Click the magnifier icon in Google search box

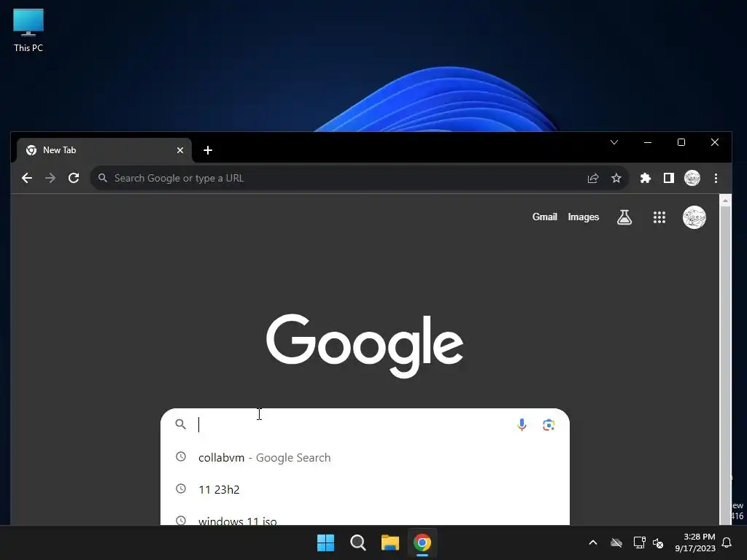coord(181,424)
